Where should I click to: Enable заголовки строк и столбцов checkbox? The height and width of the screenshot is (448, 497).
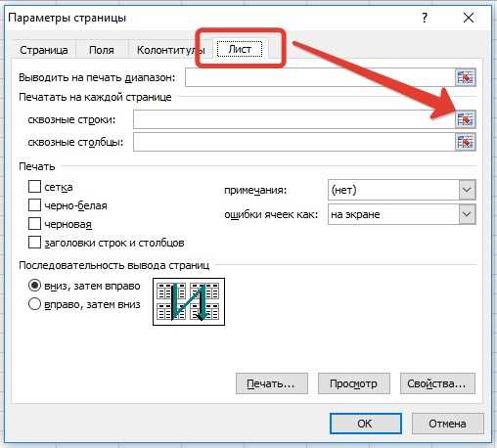[x=34, y=243]
